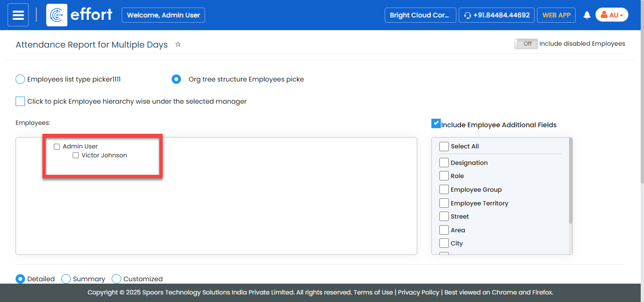Click the WEB APP button
Viewport: 644px width, 302px height.
click(x=556, y=15)
